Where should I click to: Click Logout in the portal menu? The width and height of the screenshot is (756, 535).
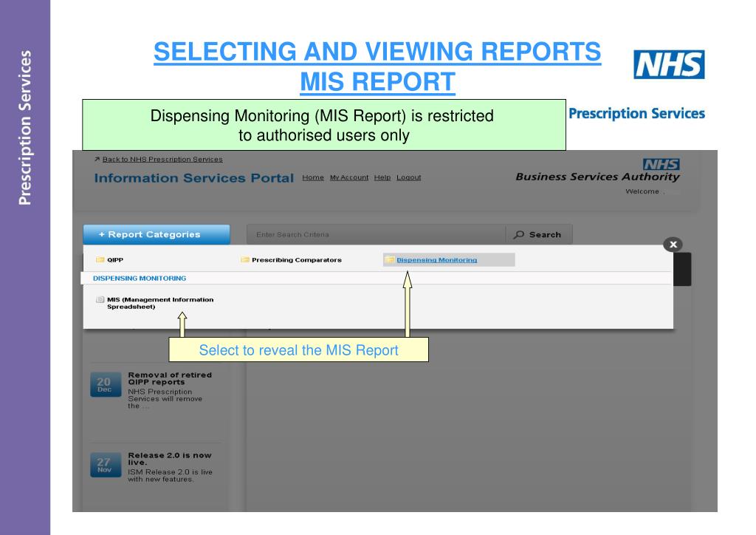tap(409, 177)
